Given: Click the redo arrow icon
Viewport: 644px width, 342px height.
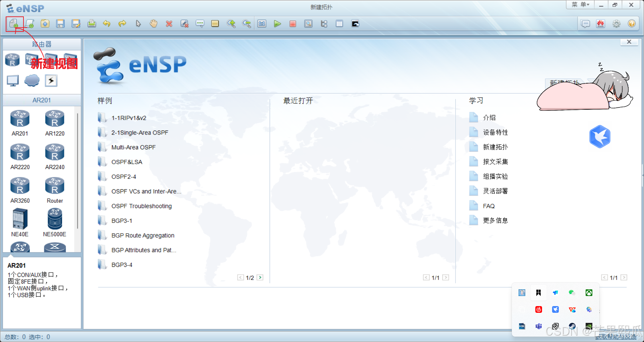Looking at the screenshot, I should coord(122,23).
